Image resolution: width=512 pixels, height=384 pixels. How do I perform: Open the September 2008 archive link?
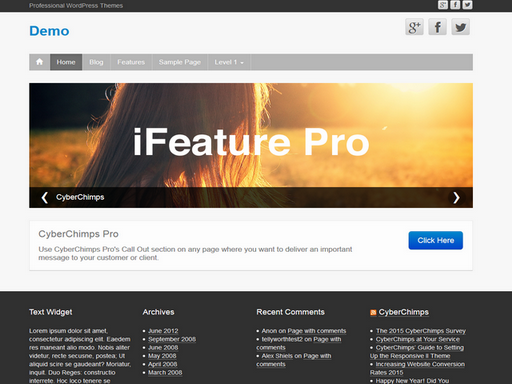point(172,339)
